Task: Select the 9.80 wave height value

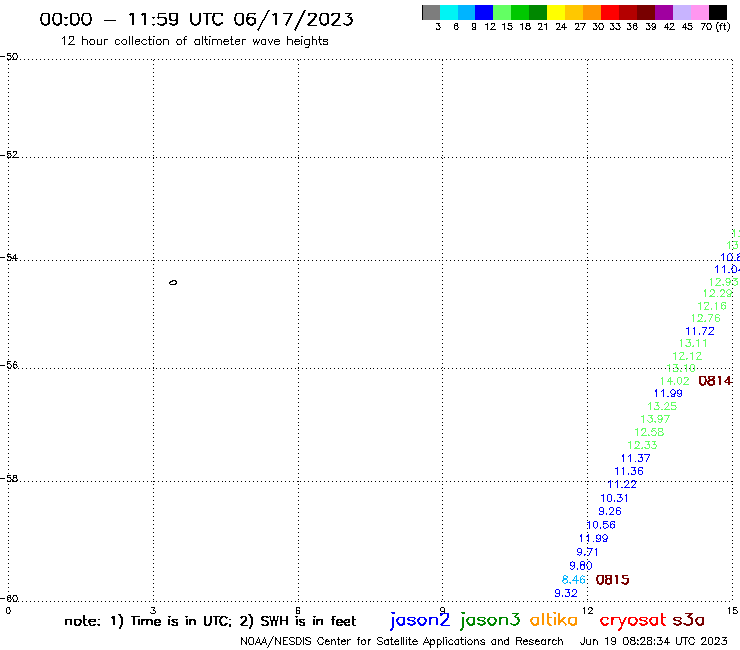Action: (x=581, y=566)
